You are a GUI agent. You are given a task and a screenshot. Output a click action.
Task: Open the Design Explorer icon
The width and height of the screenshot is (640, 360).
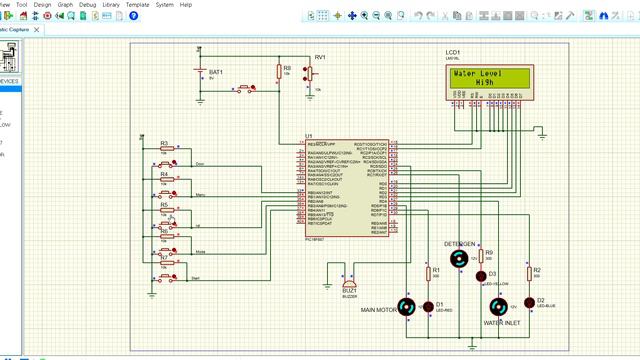point(83,16)
